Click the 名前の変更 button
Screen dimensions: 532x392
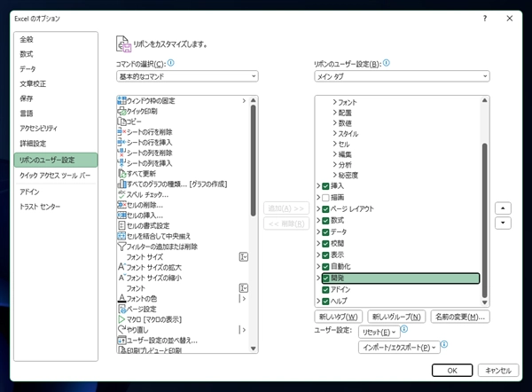tap(460, 317)
